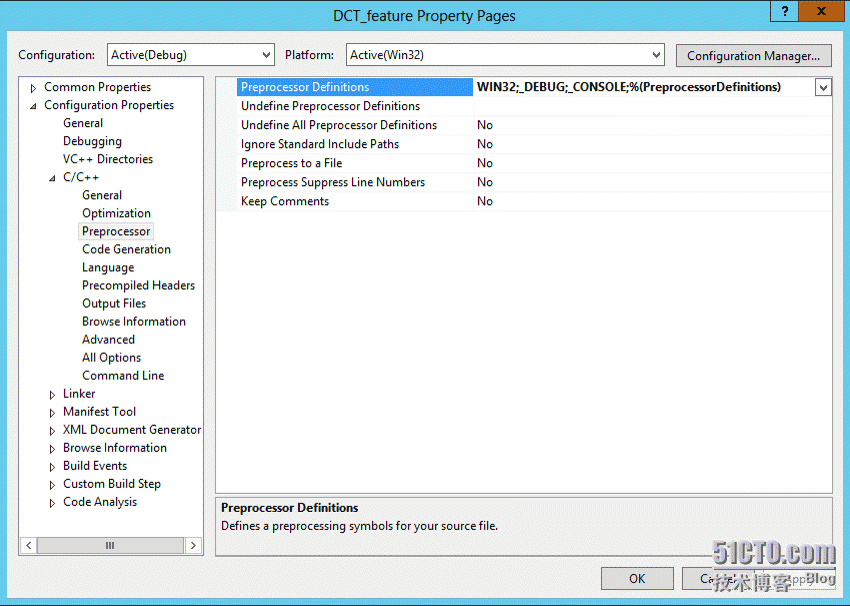
Task: Click the Help question mark button
Action: (x=784, y=11)
